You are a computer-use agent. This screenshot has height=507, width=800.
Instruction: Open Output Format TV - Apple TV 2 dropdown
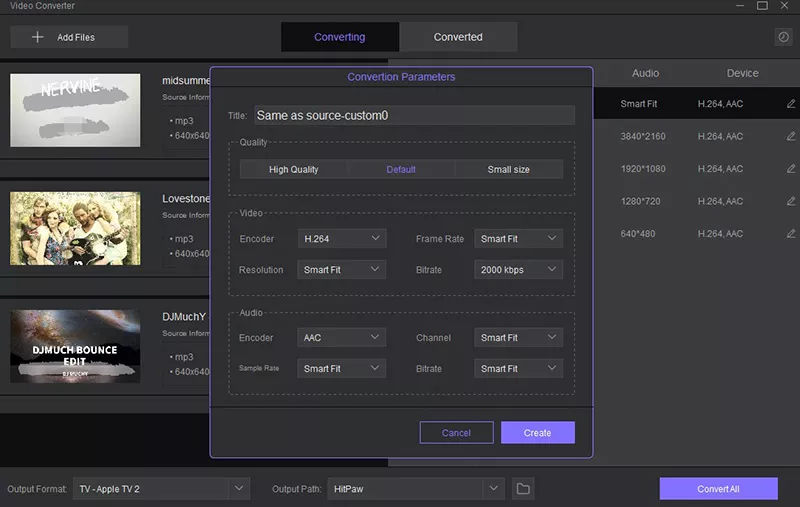click(161, 489)
